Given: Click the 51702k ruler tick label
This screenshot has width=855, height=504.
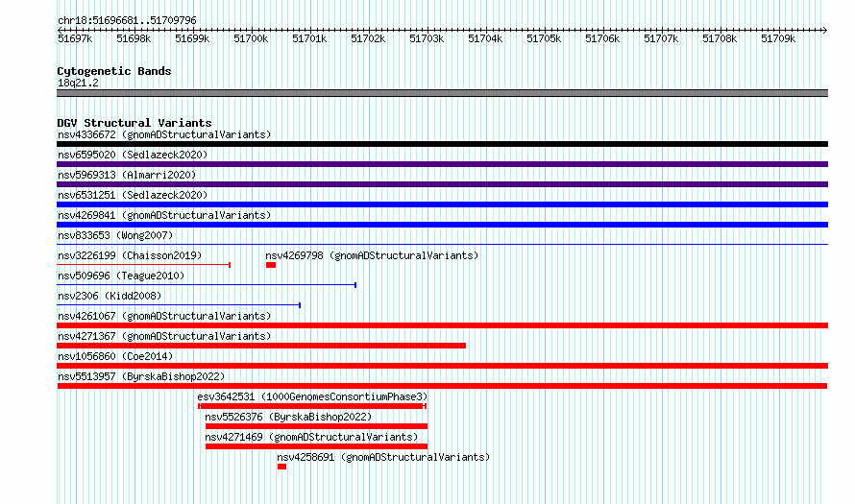Looking at the screenshot, I should tap(368, 38).
